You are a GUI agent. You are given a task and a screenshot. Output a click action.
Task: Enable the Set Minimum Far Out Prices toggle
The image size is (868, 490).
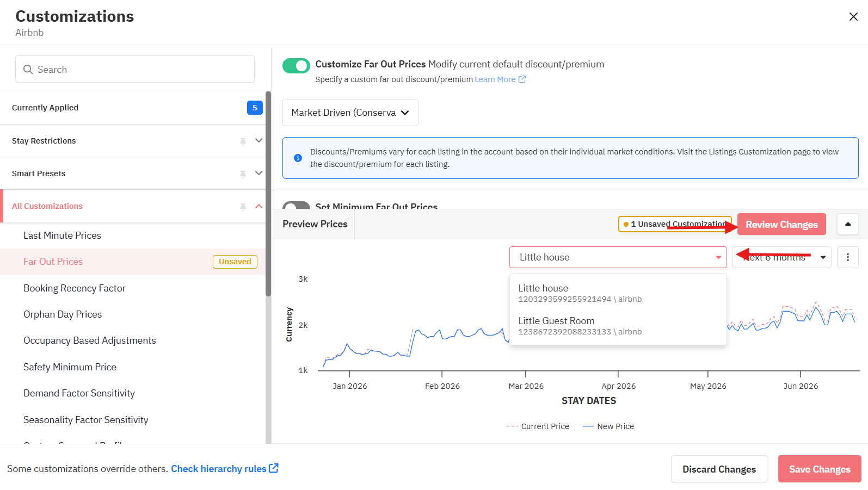pyautogui.click(x=296, y=206)
